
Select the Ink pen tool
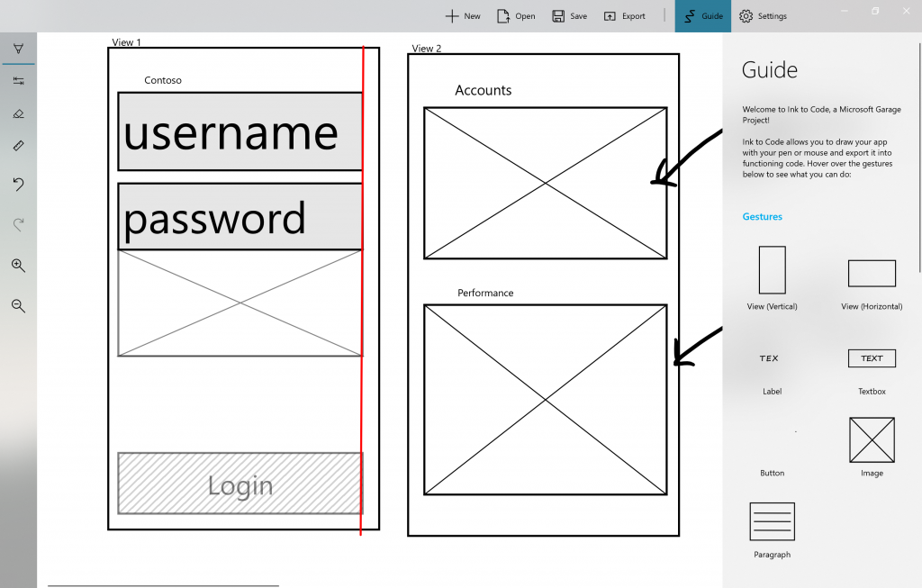18,49
